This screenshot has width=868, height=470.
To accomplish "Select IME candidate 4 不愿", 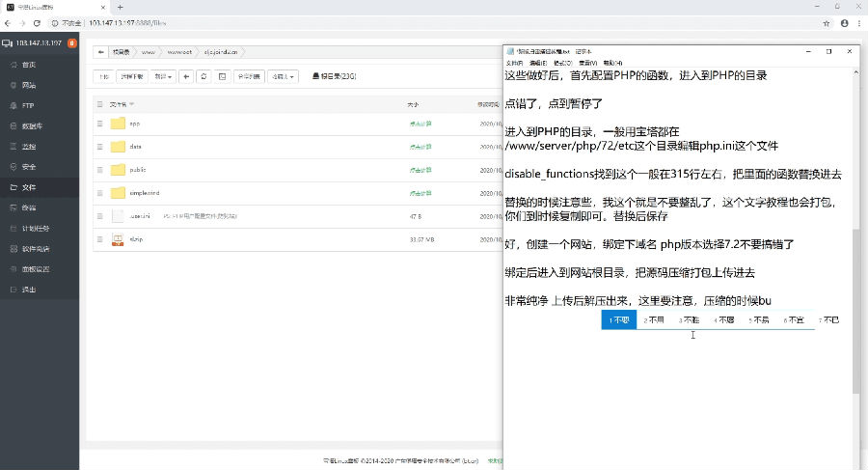I will pos(724,319).
